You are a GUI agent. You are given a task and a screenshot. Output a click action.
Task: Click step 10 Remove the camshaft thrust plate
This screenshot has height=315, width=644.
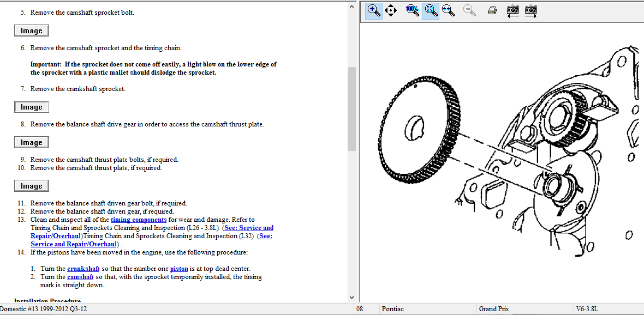[96, 168]
